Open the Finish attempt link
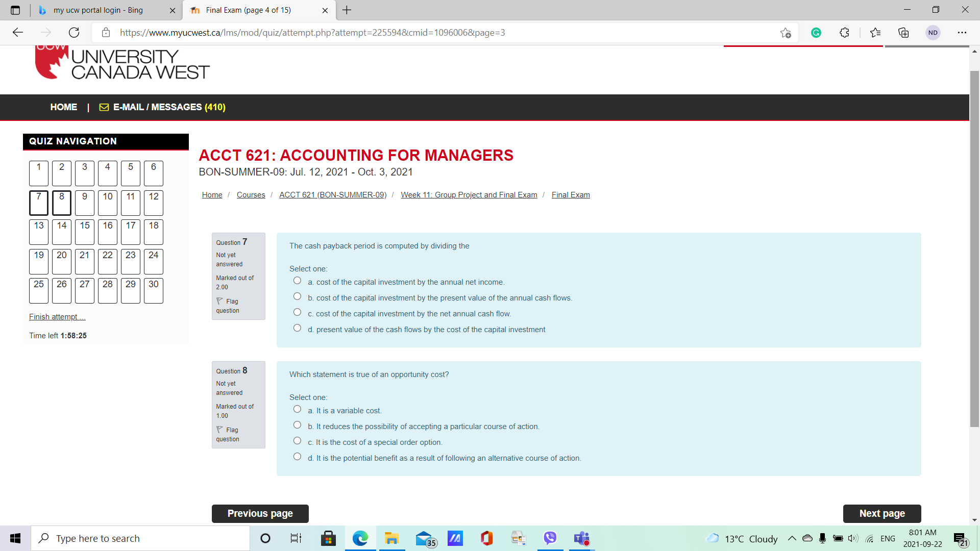 coord(57,317)
